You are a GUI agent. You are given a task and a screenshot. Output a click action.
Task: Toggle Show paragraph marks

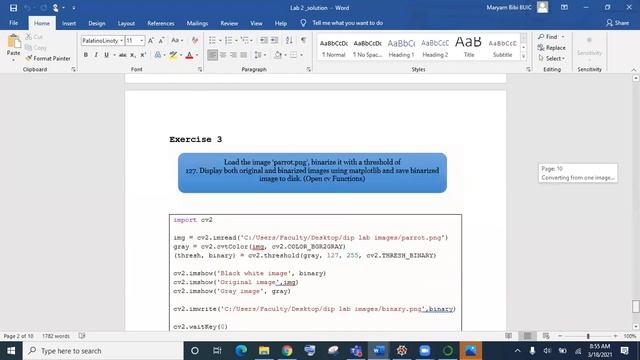tap(303, 40)
